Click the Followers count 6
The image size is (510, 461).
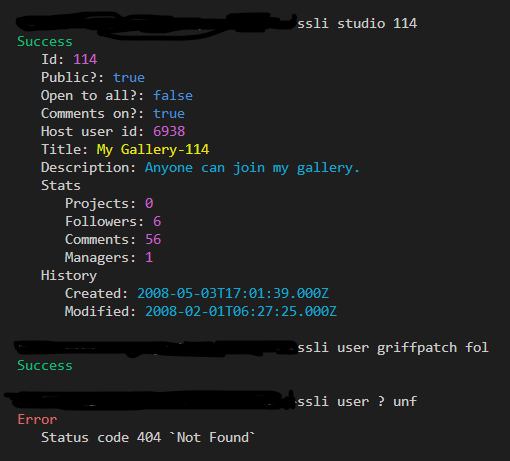[x=157, y=222]
